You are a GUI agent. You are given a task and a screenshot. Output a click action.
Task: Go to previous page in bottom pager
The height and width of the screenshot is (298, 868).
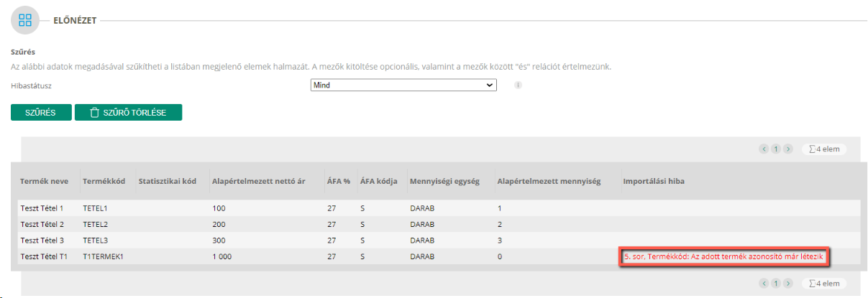[764, 283]
